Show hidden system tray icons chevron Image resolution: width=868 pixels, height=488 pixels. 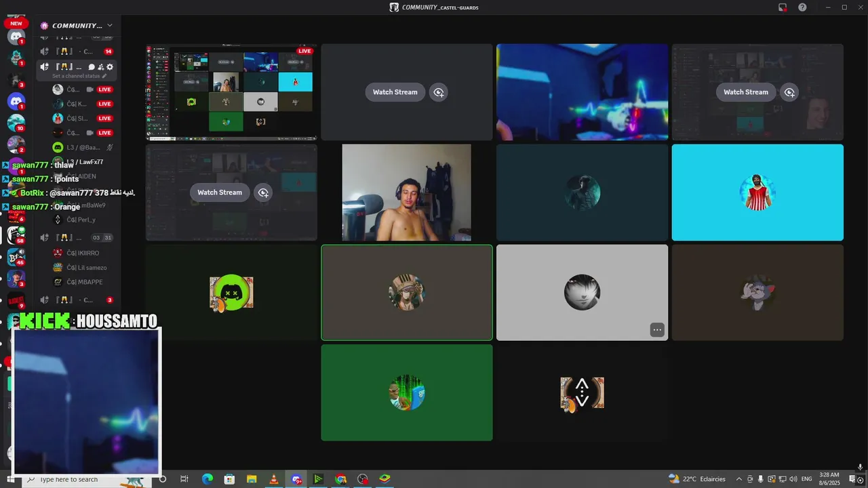738,479
